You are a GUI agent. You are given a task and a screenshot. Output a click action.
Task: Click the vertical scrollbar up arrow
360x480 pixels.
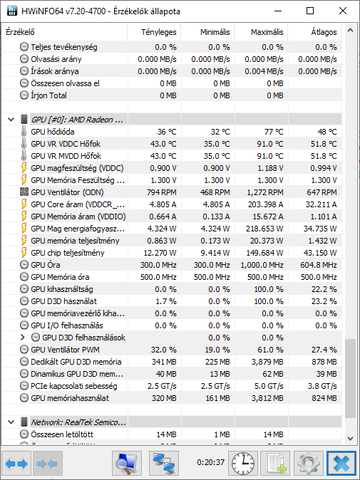(x=350, y=30)
